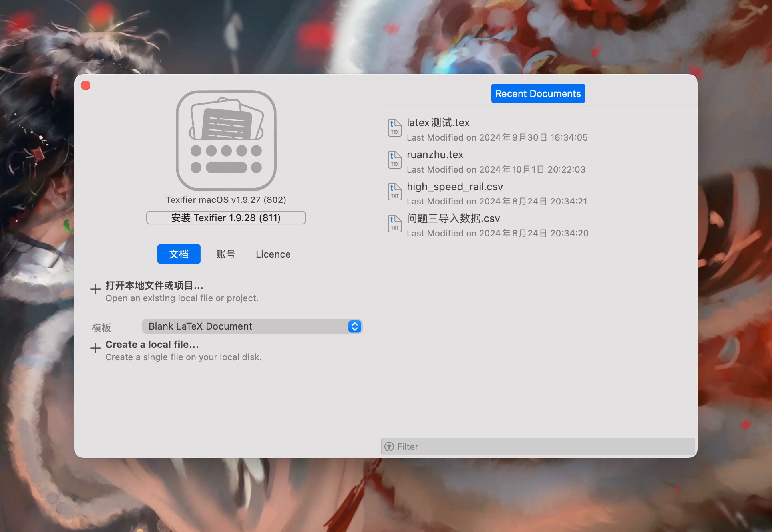Click 'Open an existing local file or project.' text
Image resolution: width=772 pixels, height=532 pixels.
182,298
